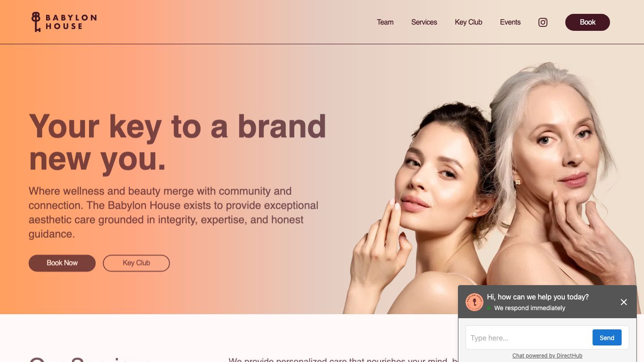Click the dark Book button in header
This screenshot has width=644, height=362.
588,22
